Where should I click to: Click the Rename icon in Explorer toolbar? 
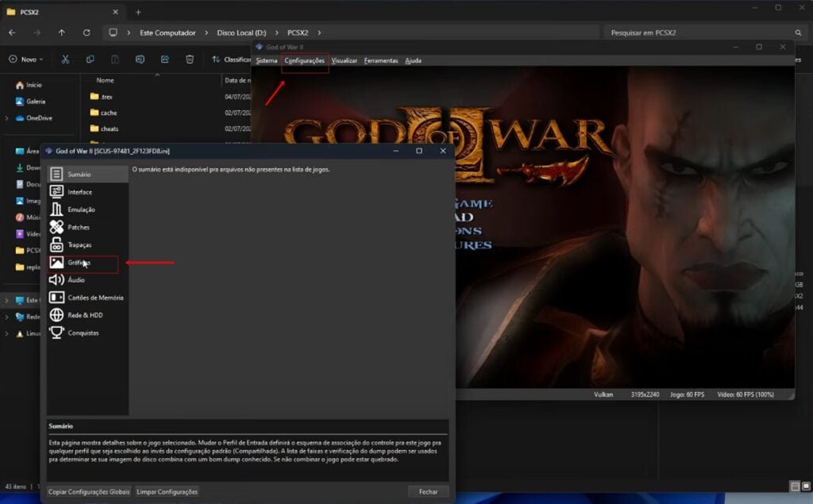click(140, 60)
